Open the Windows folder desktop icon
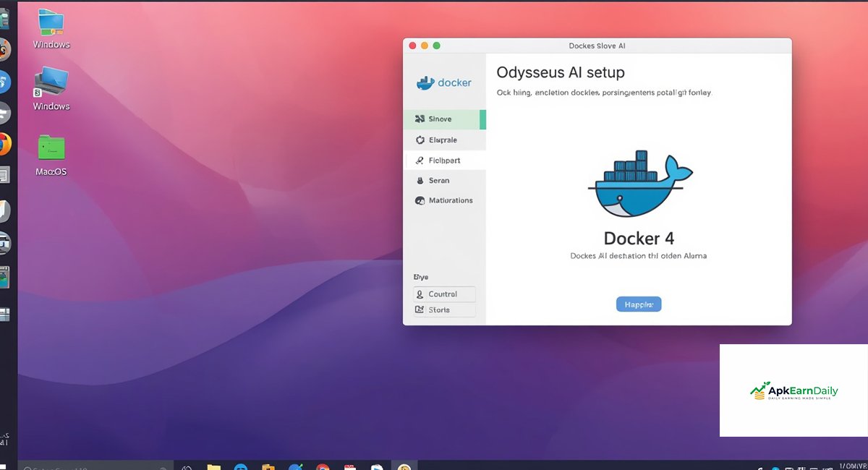868x470 pixels. pyautogui.click(x=51, y=22)
